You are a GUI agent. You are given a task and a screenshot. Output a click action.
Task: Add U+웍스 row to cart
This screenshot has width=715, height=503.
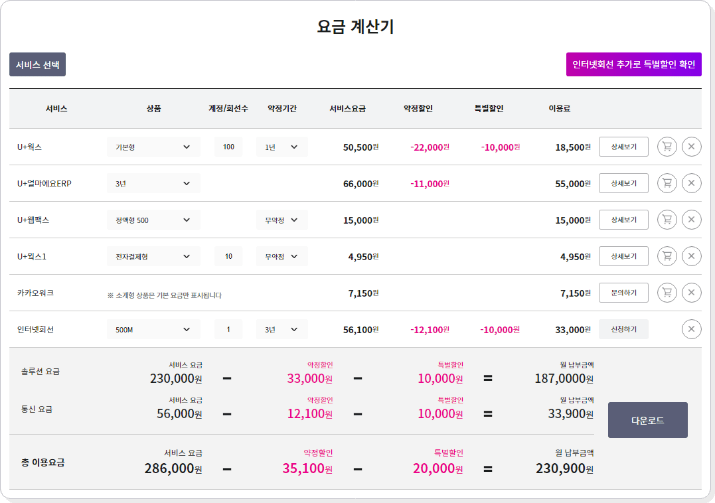[667, 147]
